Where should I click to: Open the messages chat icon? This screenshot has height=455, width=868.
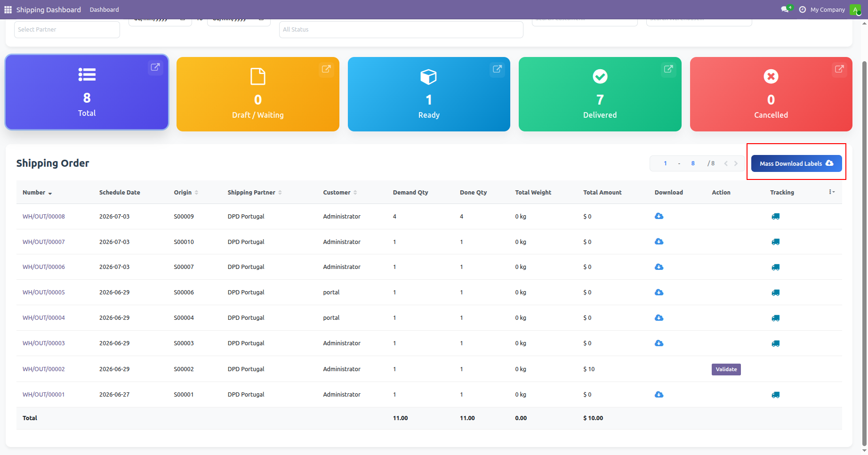pyautogui.click(x=785, y=9)
